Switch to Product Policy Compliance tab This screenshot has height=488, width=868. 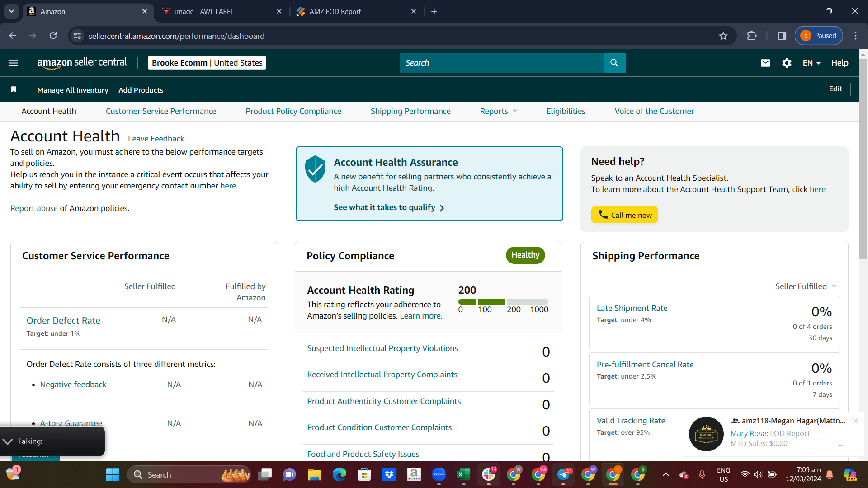(293, 111)
